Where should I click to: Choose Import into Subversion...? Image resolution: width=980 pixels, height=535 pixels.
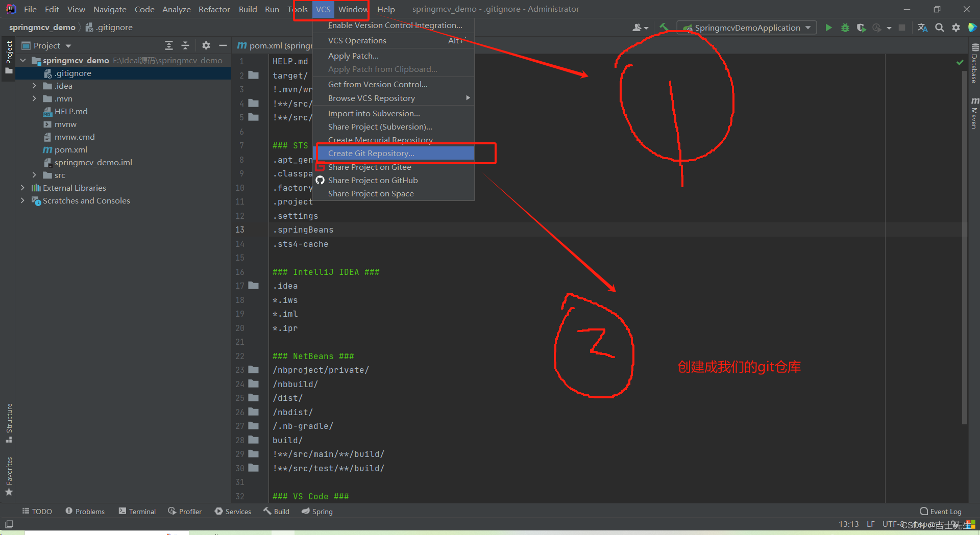pos(394,113)
